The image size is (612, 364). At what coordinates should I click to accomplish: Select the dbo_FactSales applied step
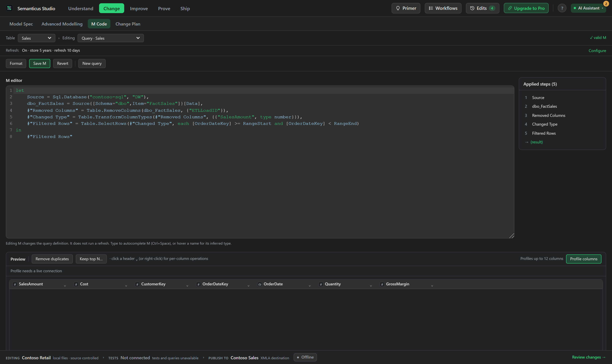coord(562,106)
